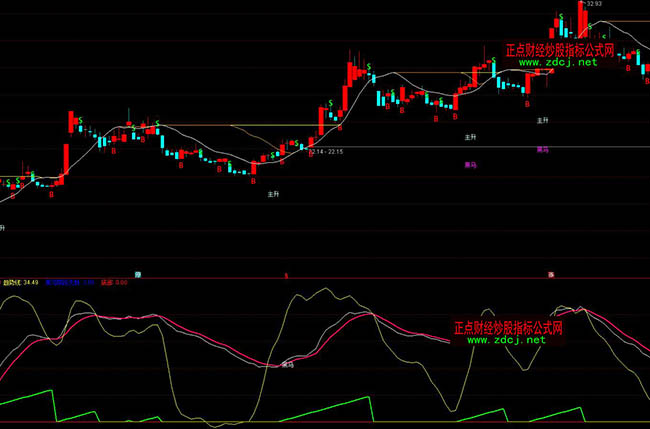Click the S sell signal above the highest candle
Image resolution: width=650 pixels, height=429 pixels.
[562, 17]
